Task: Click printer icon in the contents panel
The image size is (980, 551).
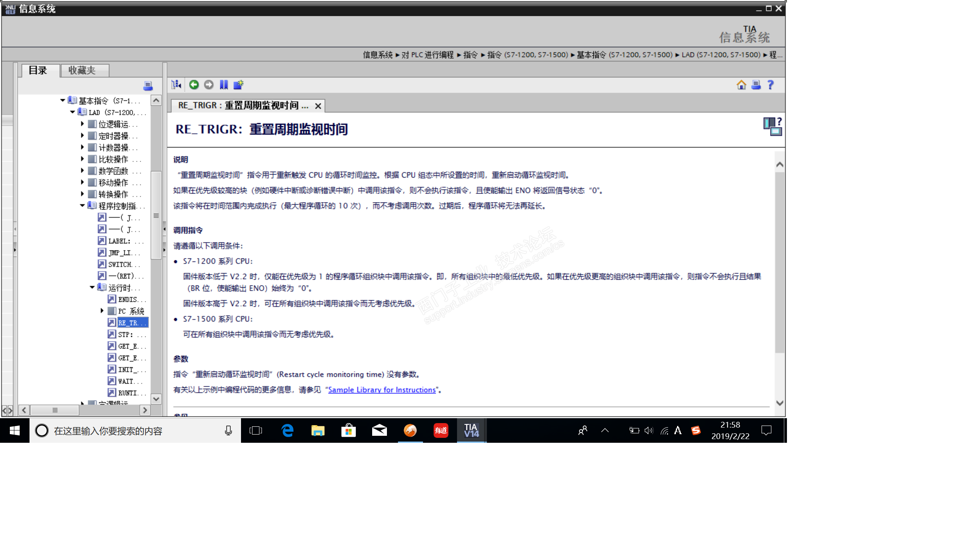Action: pyautogui.click(x=148, y=86)
